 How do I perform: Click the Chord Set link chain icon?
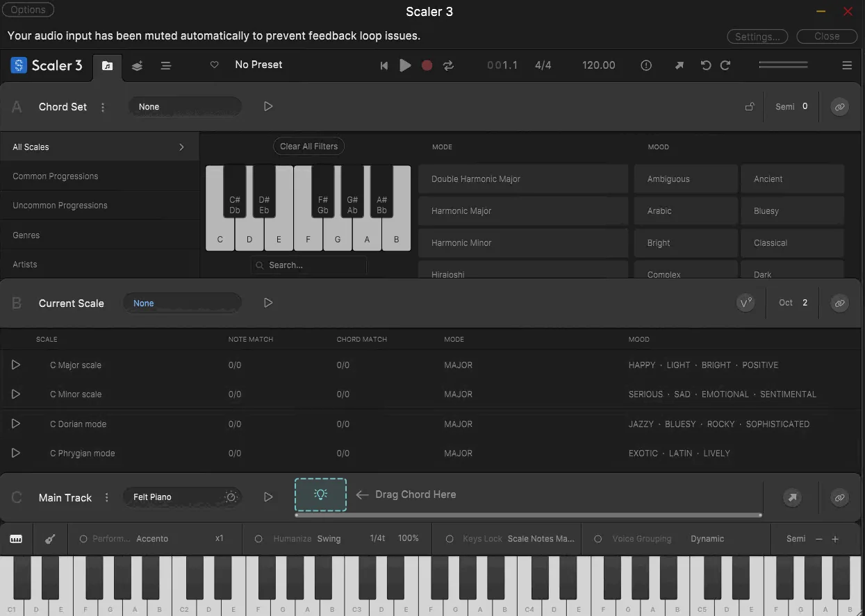click(839, 107)
